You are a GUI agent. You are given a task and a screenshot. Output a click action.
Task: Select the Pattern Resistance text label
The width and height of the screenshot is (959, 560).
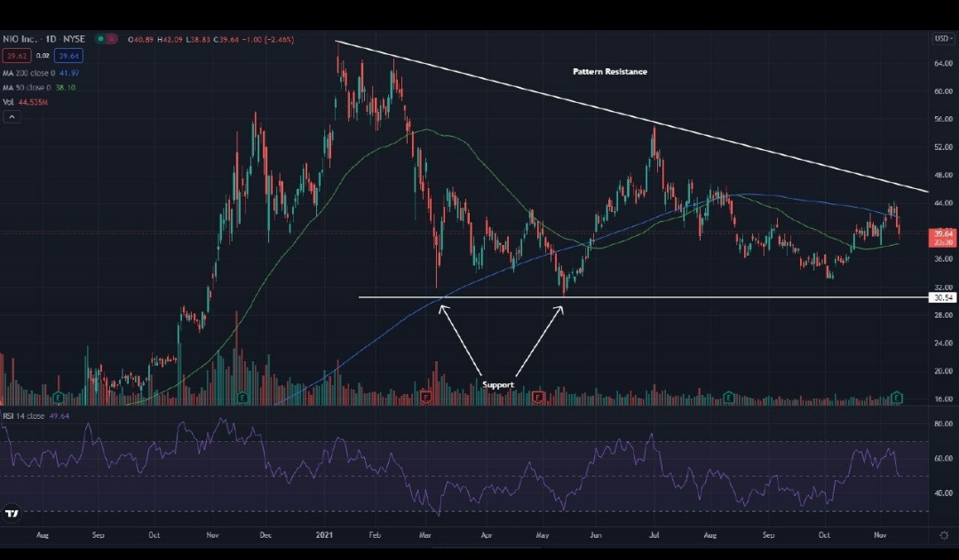pos(610,72)
